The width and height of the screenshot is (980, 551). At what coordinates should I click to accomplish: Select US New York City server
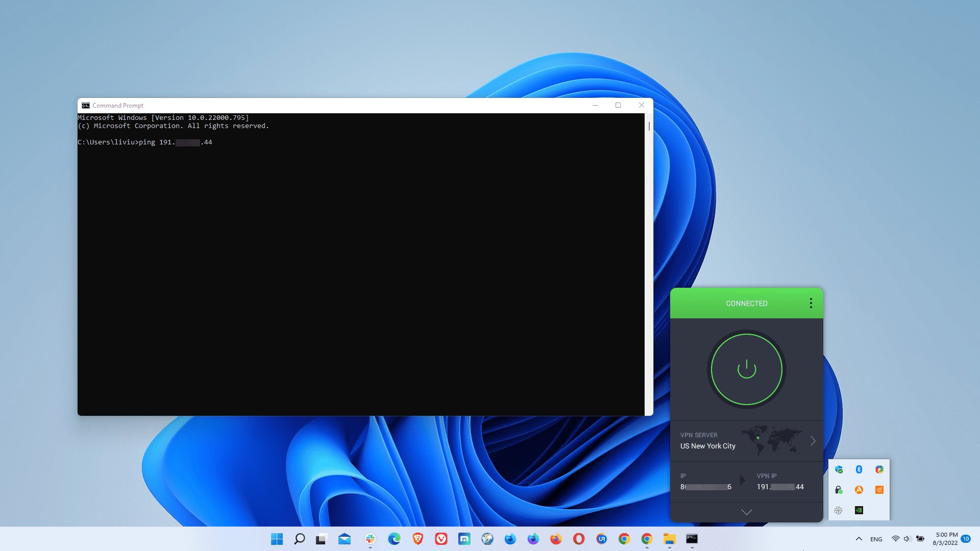pos(707,446)
